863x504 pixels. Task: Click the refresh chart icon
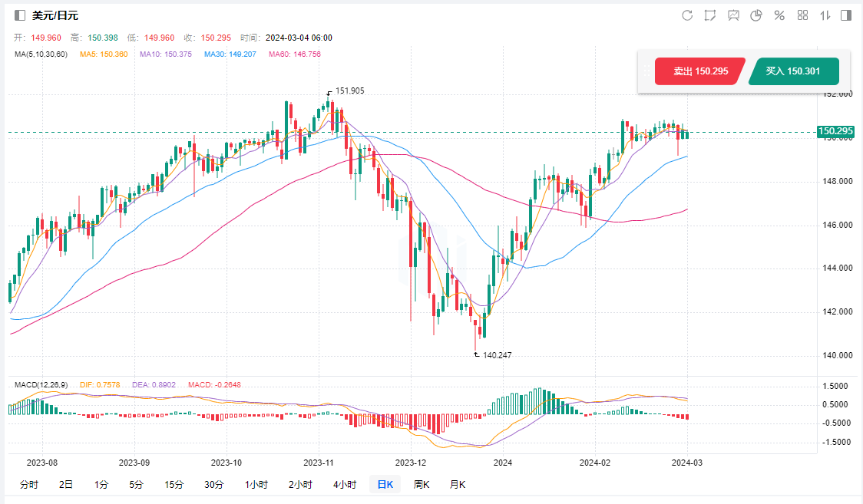click(x=687, y=15)
